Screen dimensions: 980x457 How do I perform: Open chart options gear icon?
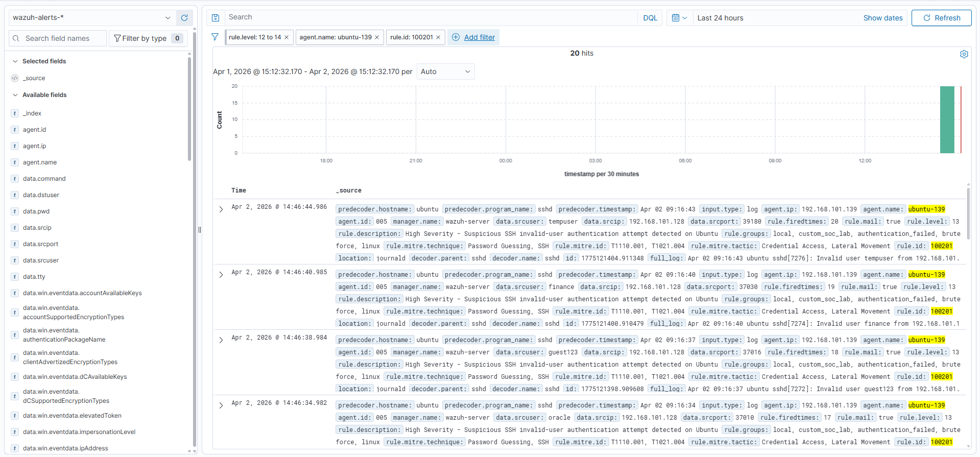964,54
